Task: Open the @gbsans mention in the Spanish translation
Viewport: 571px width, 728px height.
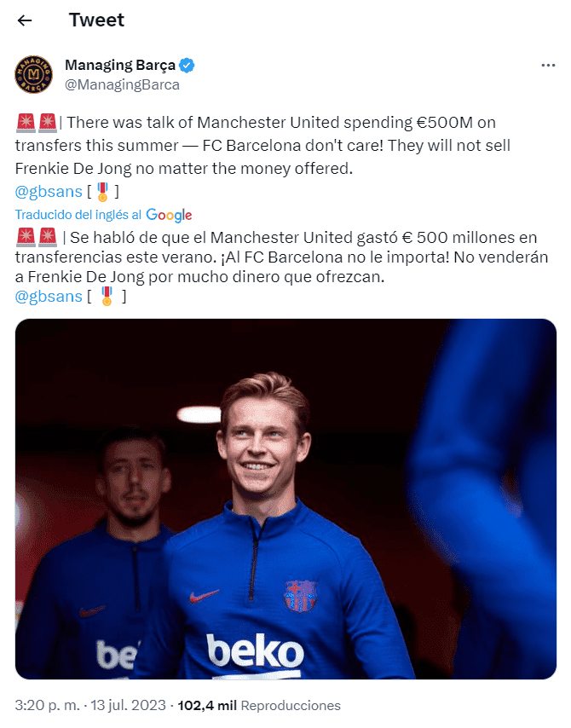Action: (49, 297)
